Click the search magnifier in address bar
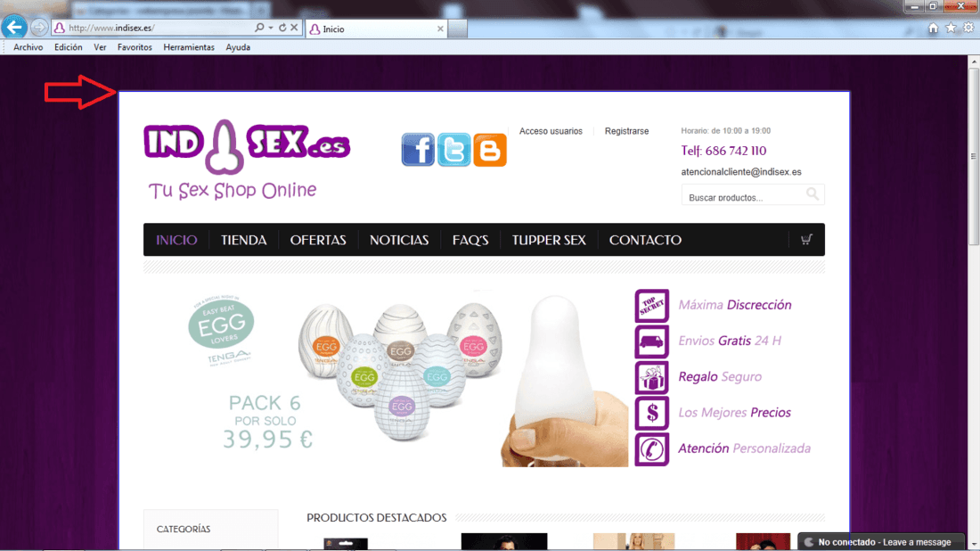This screenshot has height=551, width=980. [x=259, y=28]
